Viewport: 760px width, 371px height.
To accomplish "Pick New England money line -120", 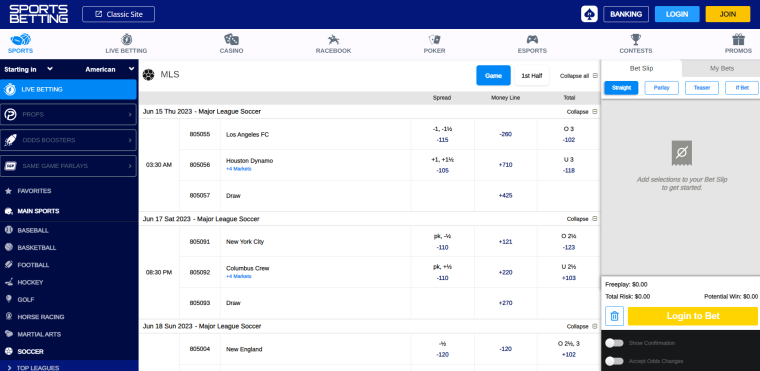I will pyautogui.click(x=506, y=349).
